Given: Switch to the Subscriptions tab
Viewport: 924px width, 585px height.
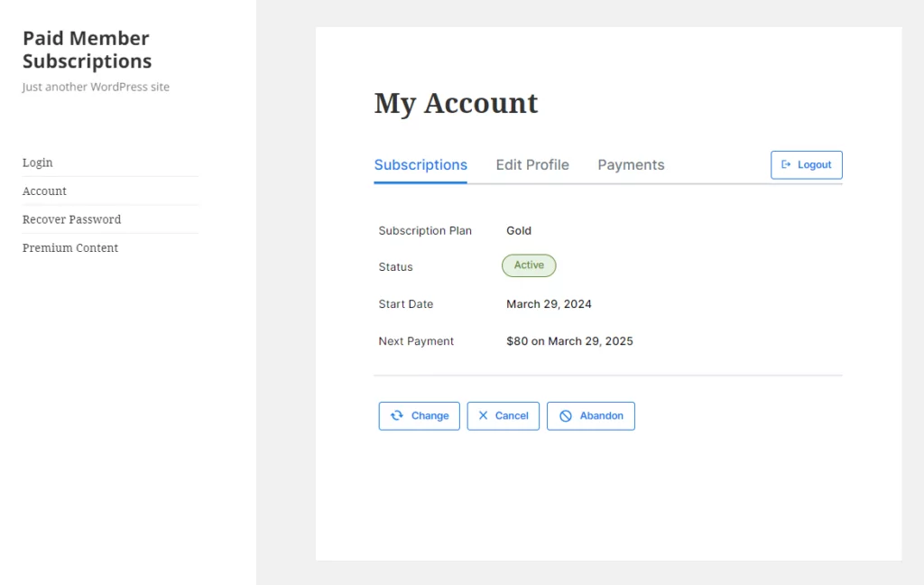Looking at the screenshot, I should tap(420, 165).
